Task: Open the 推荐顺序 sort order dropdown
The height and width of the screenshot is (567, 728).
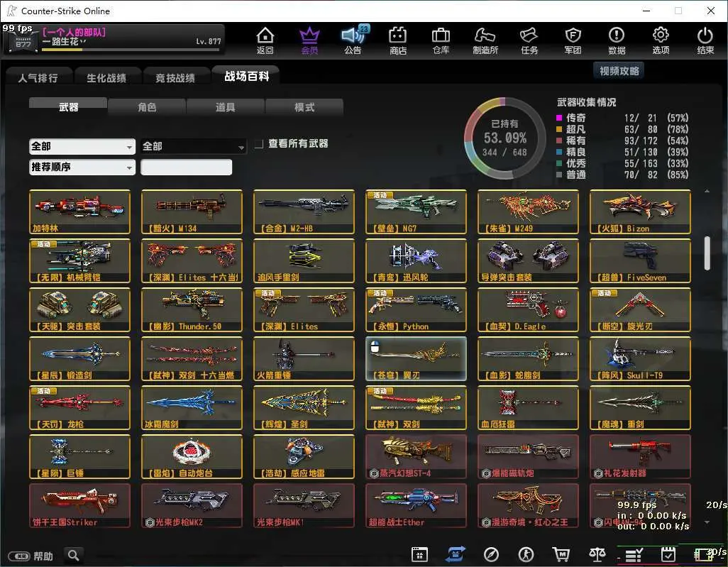Action: 82,167
